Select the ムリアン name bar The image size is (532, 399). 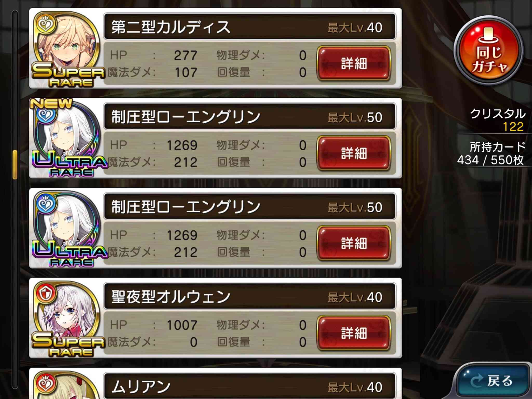250,386
